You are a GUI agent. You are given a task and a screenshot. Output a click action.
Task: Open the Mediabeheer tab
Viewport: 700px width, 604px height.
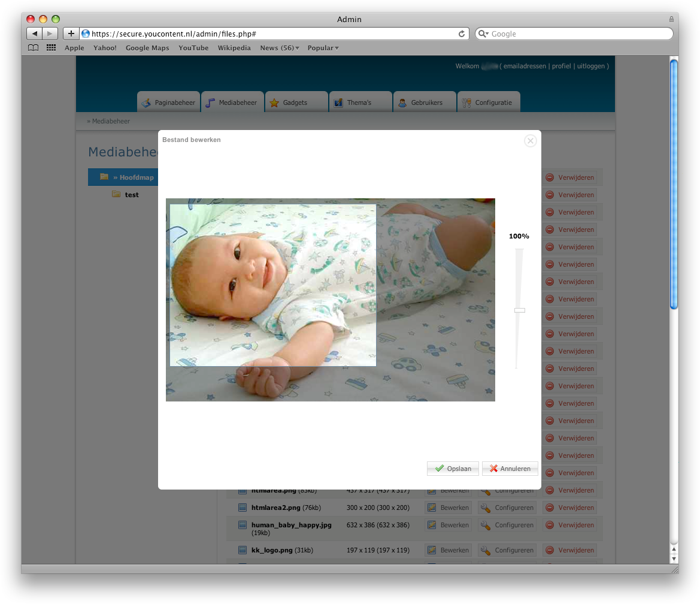tap(232, 102)
